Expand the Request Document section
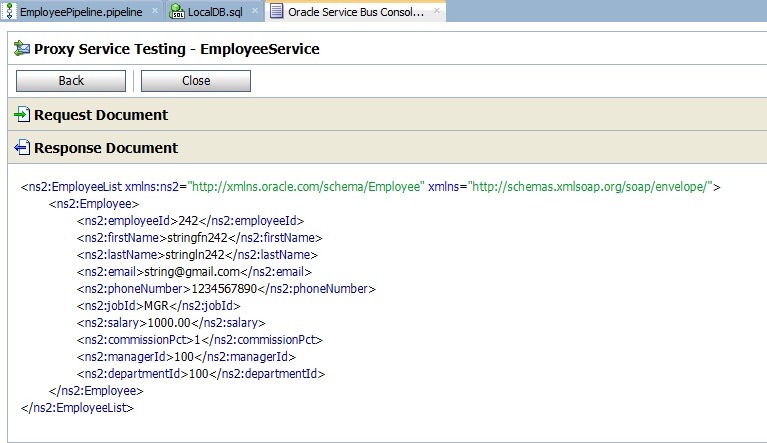 click(x=100, y=115)
